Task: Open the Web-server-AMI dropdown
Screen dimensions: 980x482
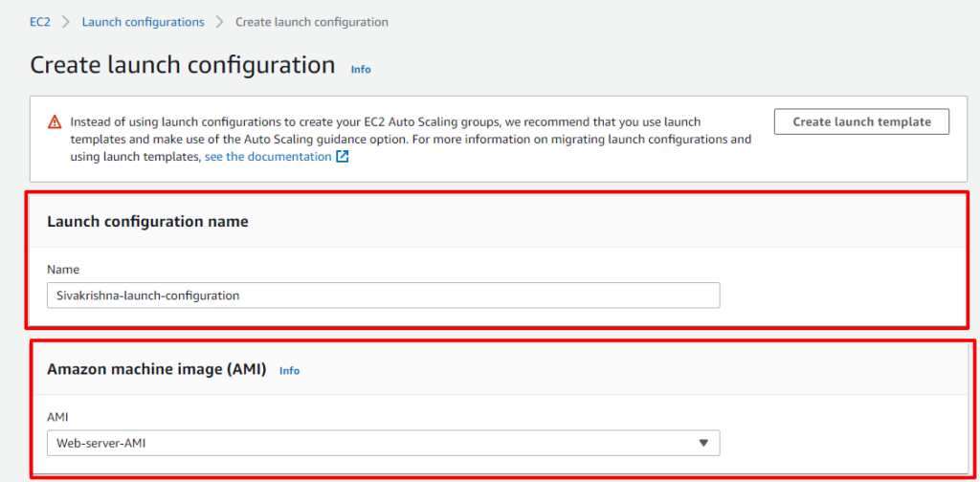Action: (383, 444)
